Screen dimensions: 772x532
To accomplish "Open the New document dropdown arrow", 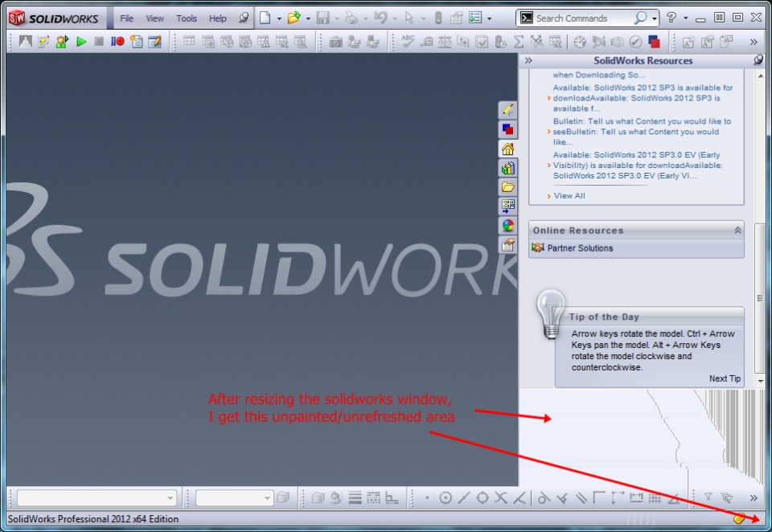I will [279, 18].
